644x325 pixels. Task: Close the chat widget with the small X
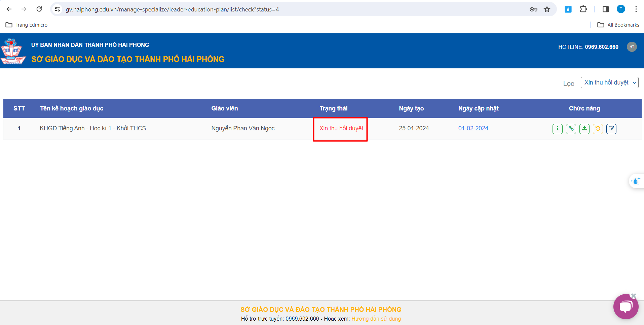[x=634, y=296]
